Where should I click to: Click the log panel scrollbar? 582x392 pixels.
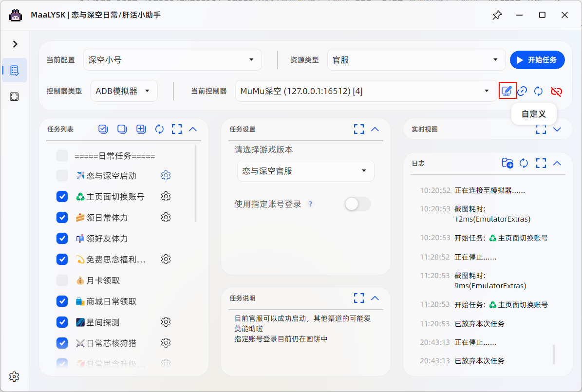pyautogui.click(x=554, y=354)
